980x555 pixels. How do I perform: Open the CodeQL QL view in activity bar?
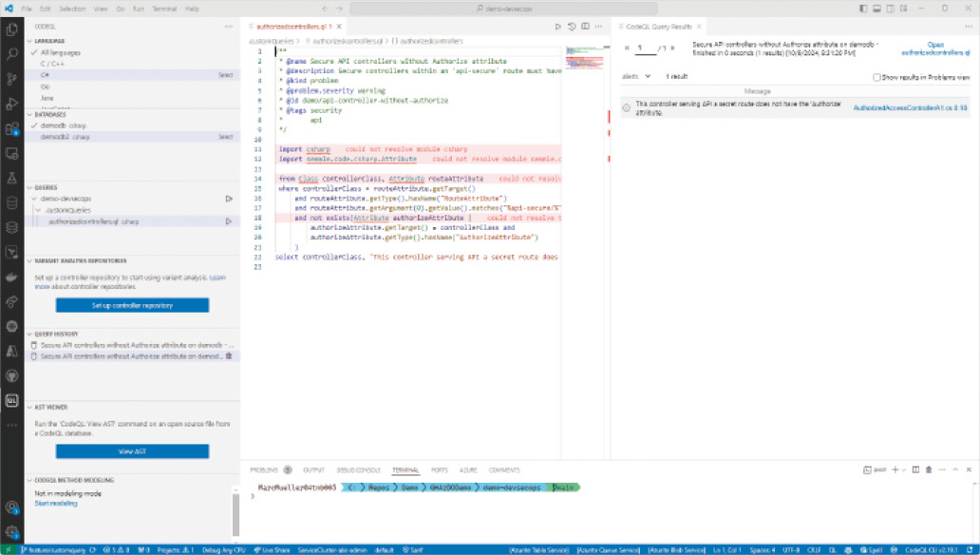(11, 400)
